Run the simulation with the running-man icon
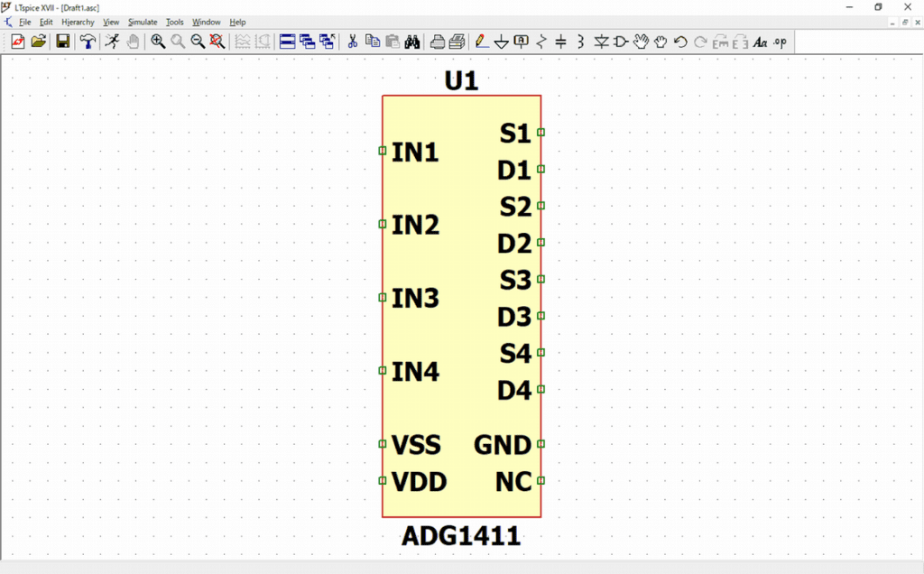 (112, 42)
